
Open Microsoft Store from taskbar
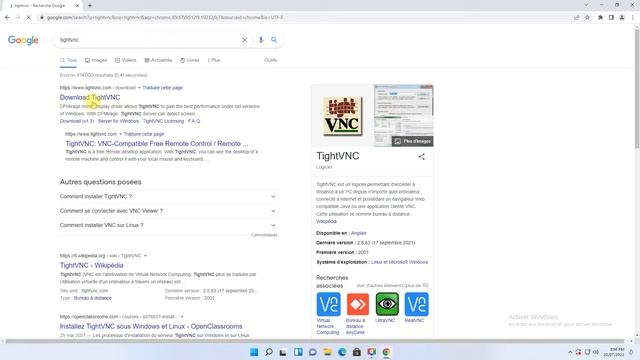pyautogui.click(x=357, y=352)
